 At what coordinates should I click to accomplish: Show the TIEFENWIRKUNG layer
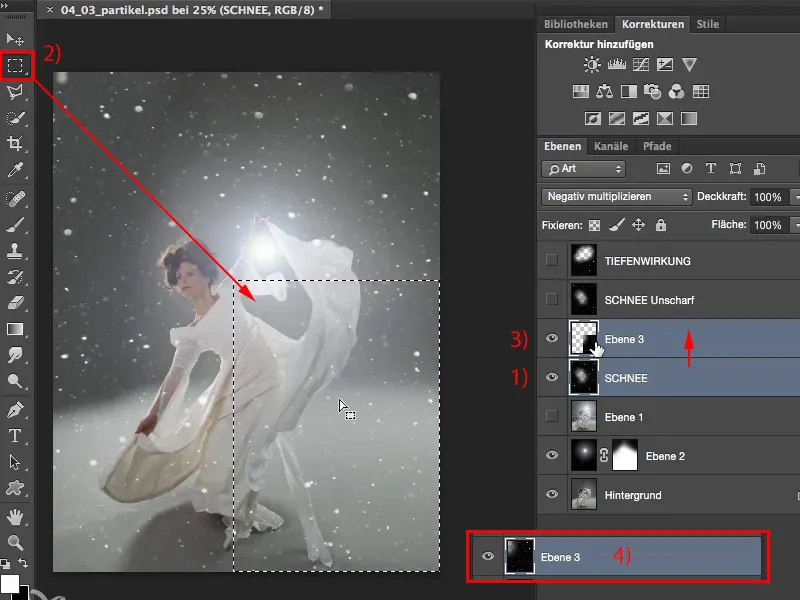pos(552,260)
